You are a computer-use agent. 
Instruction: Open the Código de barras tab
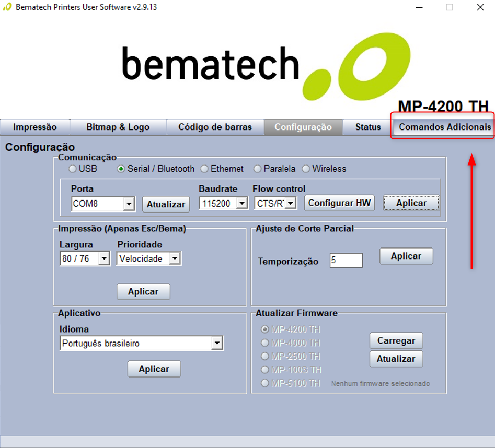215,127
